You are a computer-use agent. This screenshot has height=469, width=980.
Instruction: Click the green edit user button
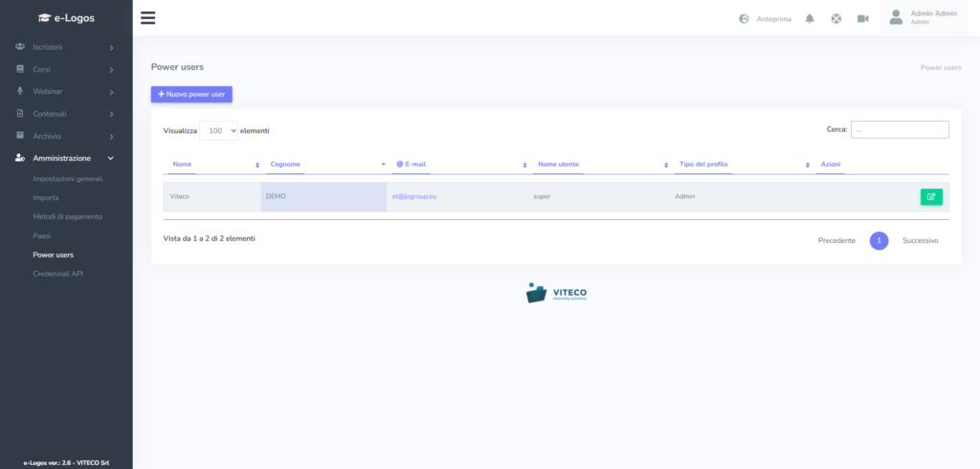pyautogui.click(x=930, y=196)
